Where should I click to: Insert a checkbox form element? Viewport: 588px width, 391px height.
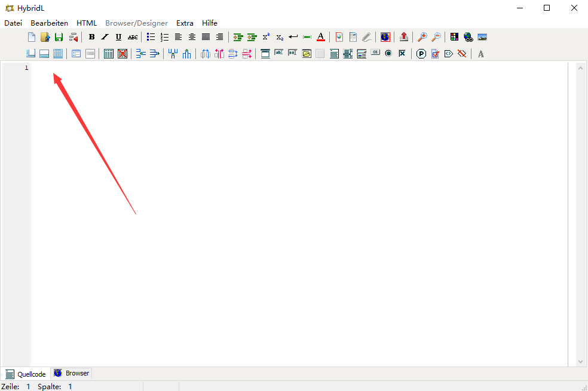402,54
